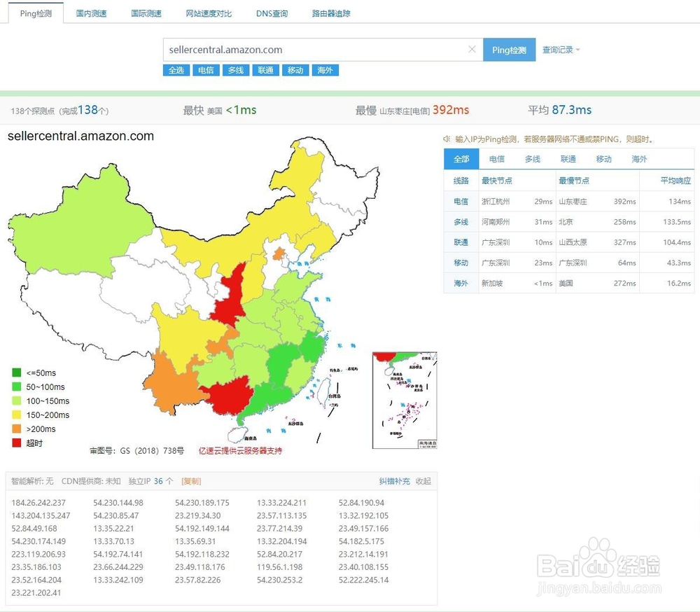Open the DNS查询 tab

click(x=272, y=13)
